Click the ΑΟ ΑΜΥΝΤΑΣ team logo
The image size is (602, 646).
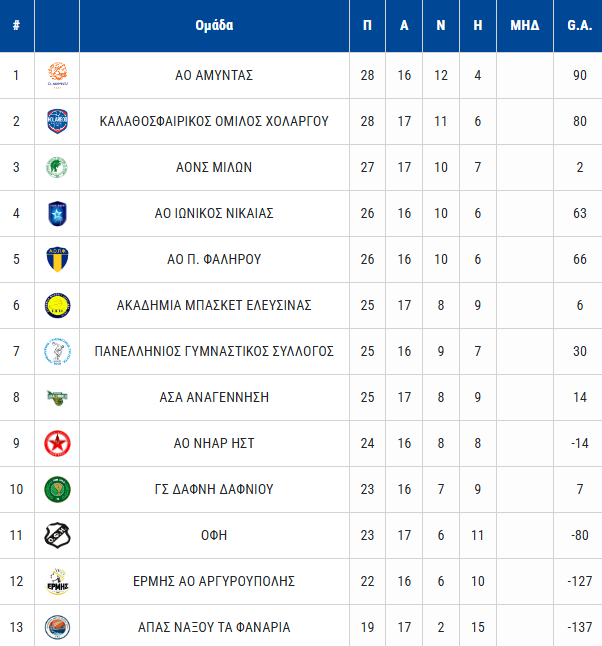tap(57, 75)
